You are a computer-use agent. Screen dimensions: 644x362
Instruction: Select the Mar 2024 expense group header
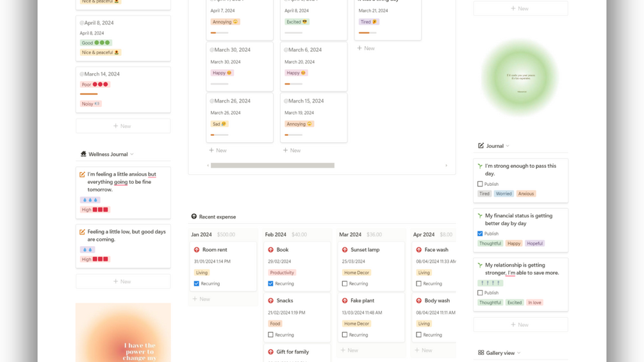pyautogui.click(x=350, y=234)
